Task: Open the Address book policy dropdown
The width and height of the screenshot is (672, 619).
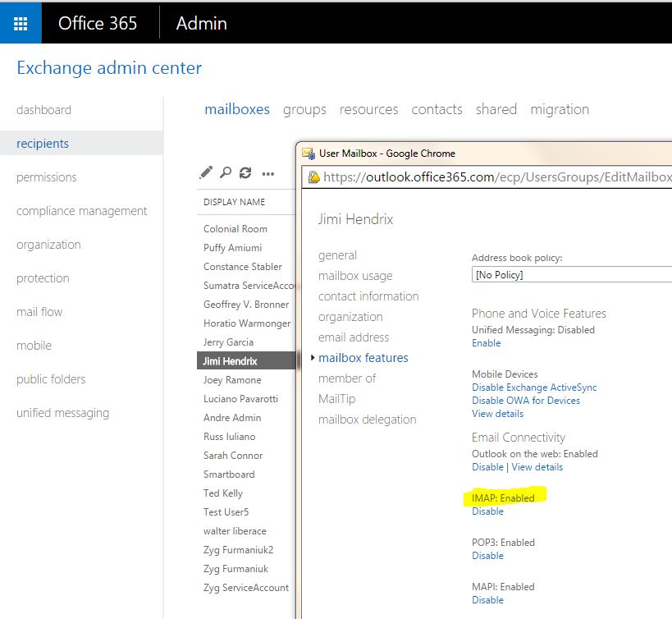Action: click(x=572, y=275)
